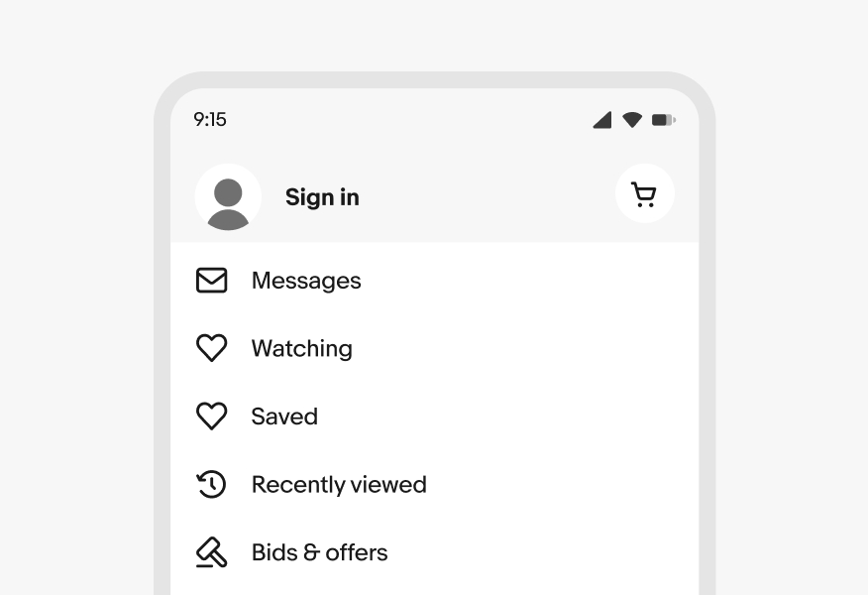Go to the Saved menu label

[x=284, y=416]
